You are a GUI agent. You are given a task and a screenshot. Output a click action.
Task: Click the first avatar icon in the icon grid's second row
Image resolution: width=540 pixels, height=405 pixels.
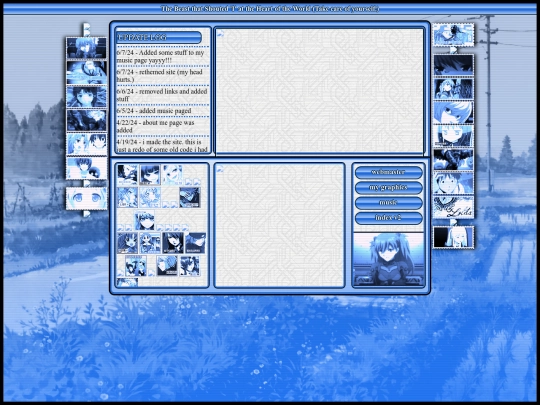pyautogui.click(x=127, y=197)
